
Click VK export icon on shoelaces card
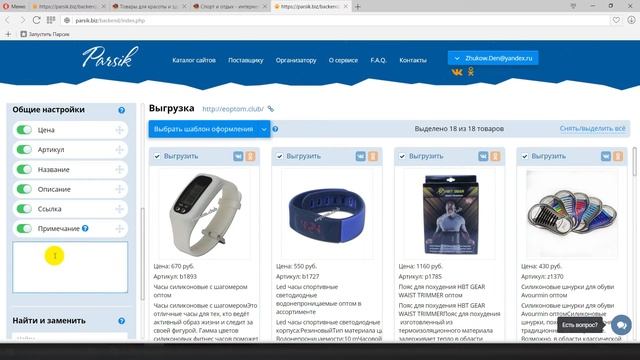point(606,156)
